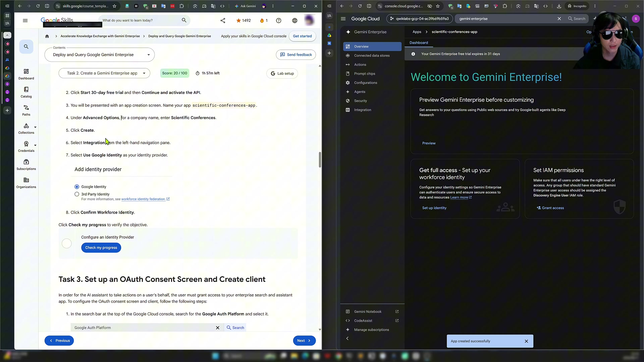644x362 pixels.
Task: Click Check my progress button
Action: [x=101, y=248]
